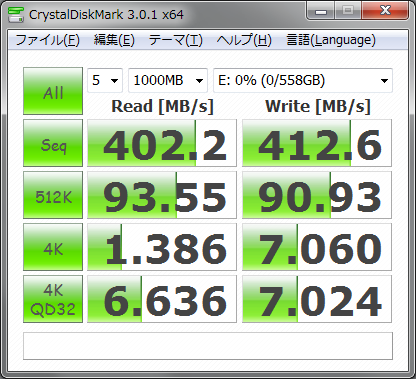Open the テーマ(T) menu

pyautogui.click(x=176, y=40)
